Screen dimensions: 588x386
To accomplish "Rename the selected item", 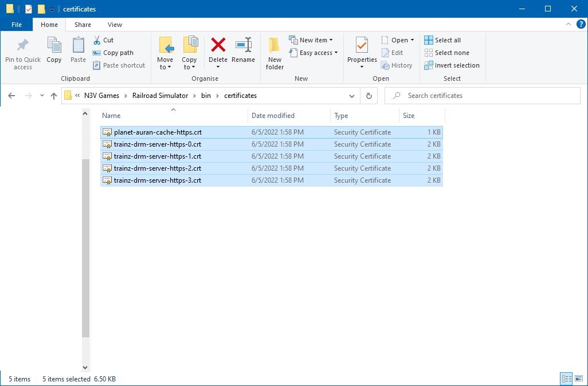I will tap(244, 50).
